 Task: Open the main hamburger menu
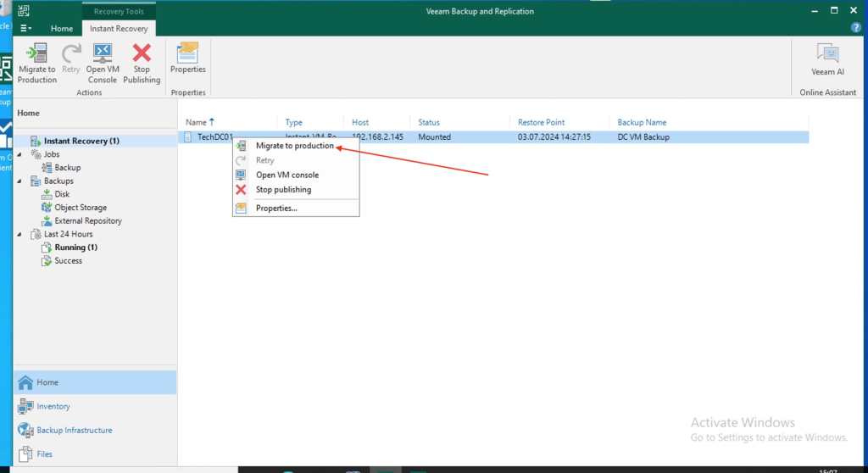(25, 28)
